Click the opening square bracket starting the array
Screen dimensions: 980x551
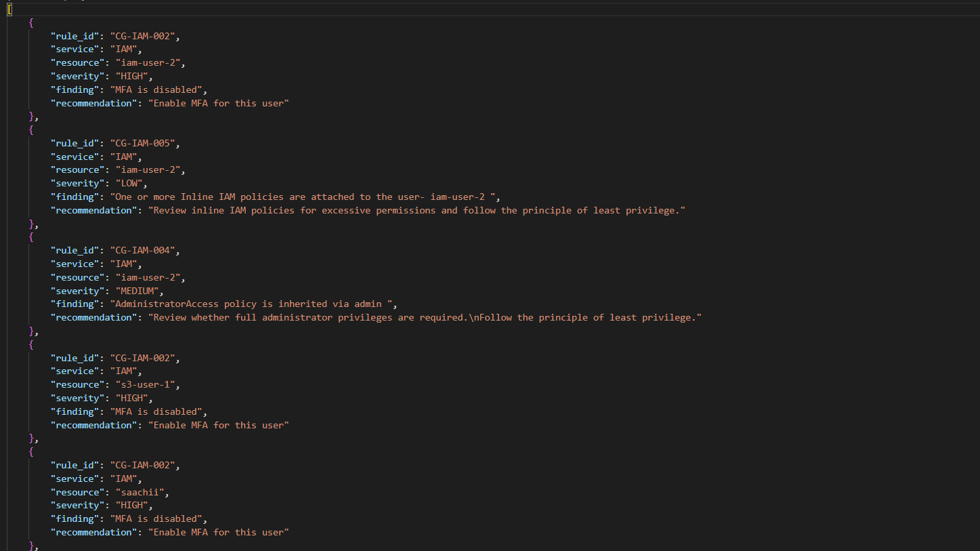9,9
